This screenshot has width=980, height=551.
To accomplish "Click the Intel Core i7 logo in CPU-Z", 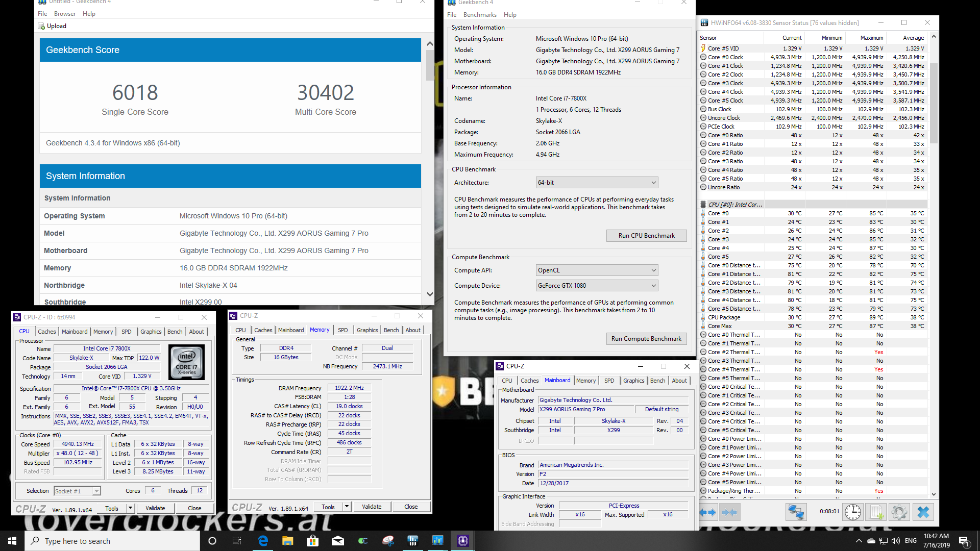I will click(186, 362).
